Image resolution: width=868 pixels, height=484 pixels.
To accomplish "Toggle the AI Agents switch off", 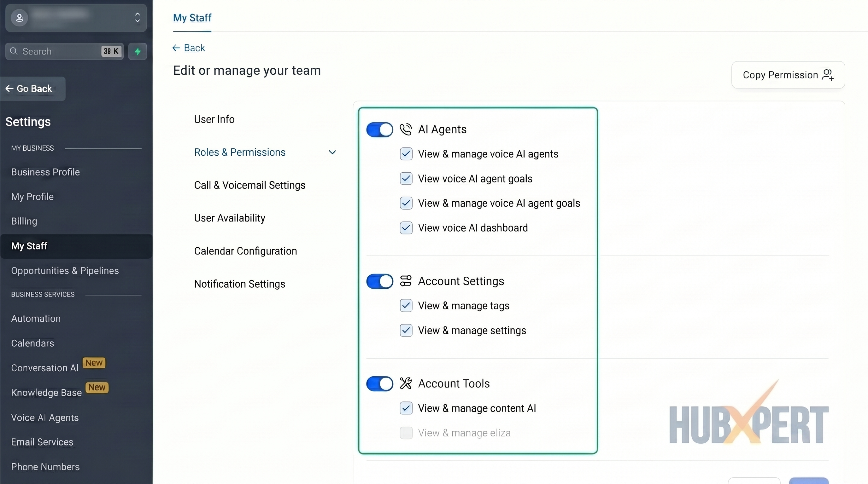I will pos(380,130).
